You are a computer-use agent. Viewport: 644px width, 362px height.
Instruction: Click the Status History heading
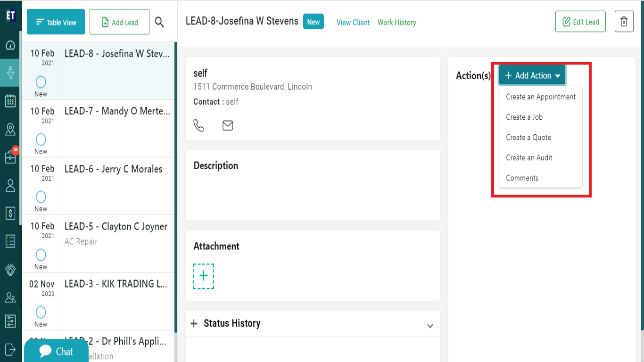click(232, 323)
